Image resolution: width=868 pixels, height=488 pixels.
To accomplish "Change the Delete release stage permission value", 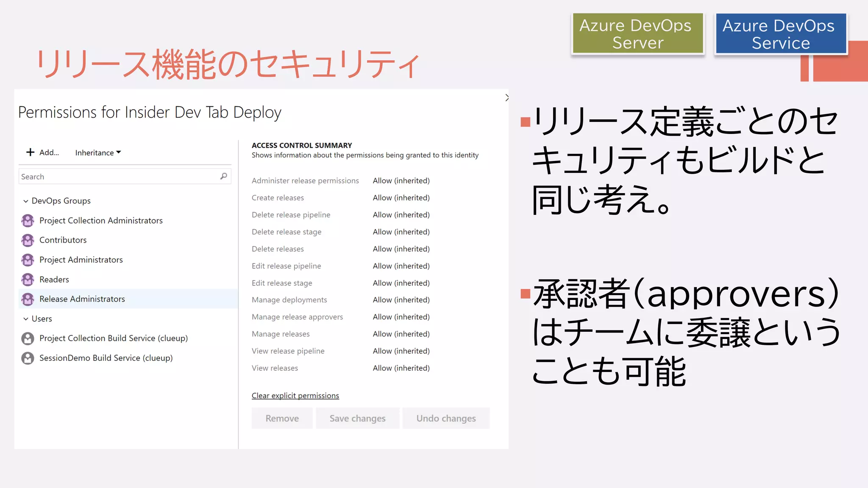I will [401, 232].
